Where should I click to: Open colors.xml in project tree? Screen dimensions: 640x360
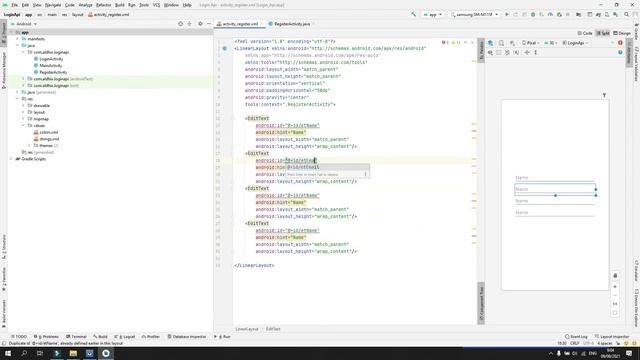49,132
